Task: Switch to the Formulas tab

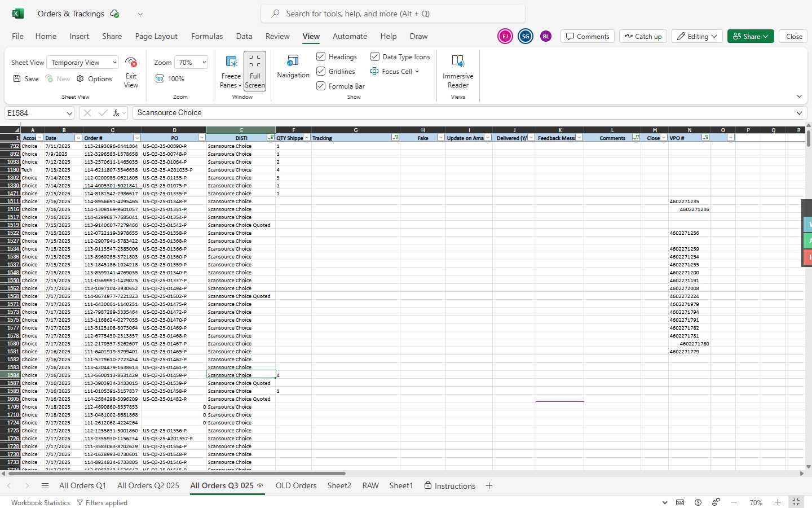Action: (x=207, y=36)
